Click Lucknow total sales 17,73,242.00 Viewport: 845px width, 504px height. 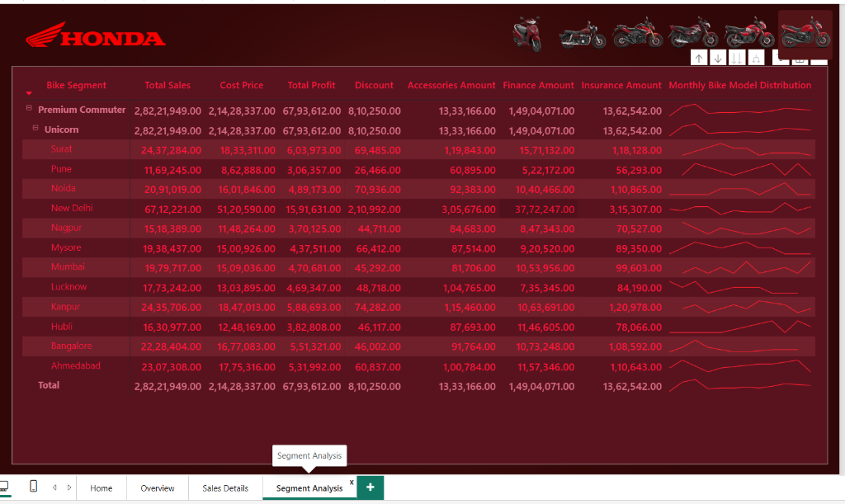tap(172, 288)
